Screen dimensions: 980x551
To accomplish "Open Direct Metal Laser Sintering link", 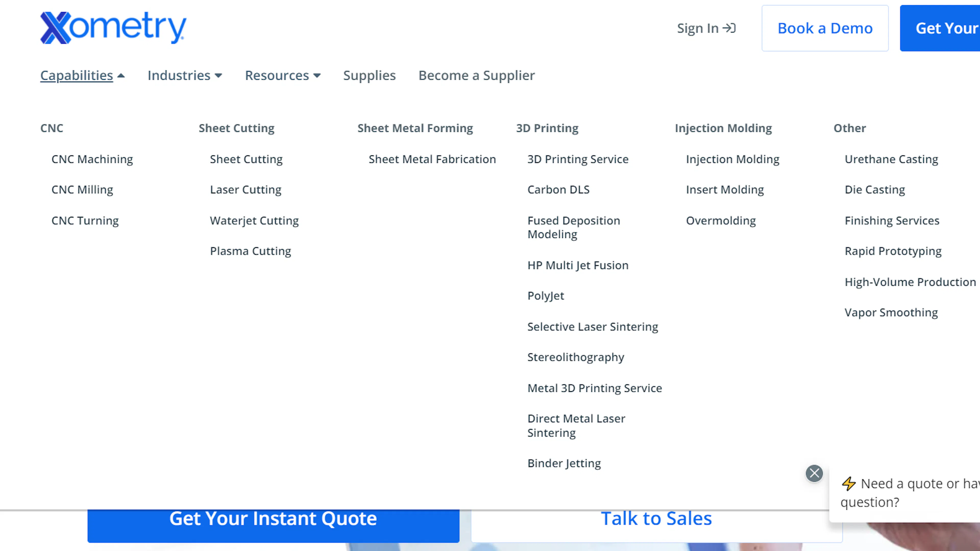I will tap(576, 425).
